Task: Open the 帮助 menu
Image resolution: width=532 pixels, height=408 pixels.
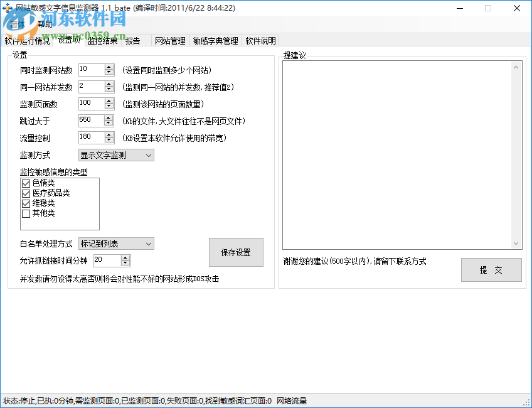Action: point(45,23)
